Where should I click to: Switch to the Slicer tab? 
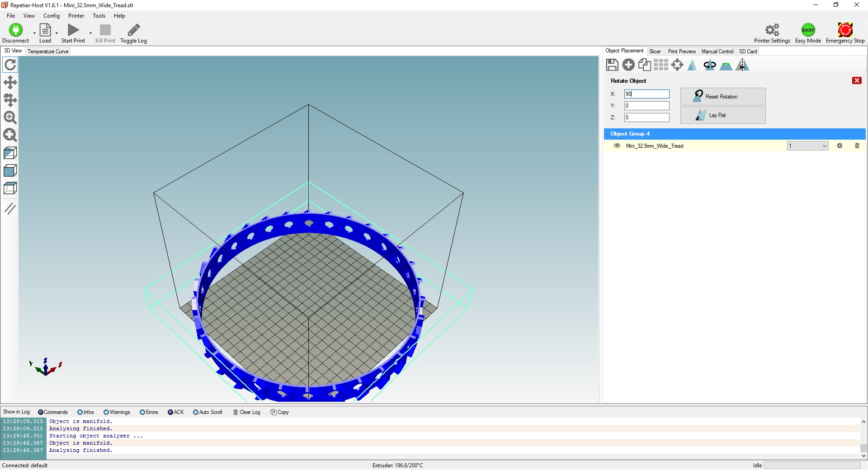pos(655,52)
